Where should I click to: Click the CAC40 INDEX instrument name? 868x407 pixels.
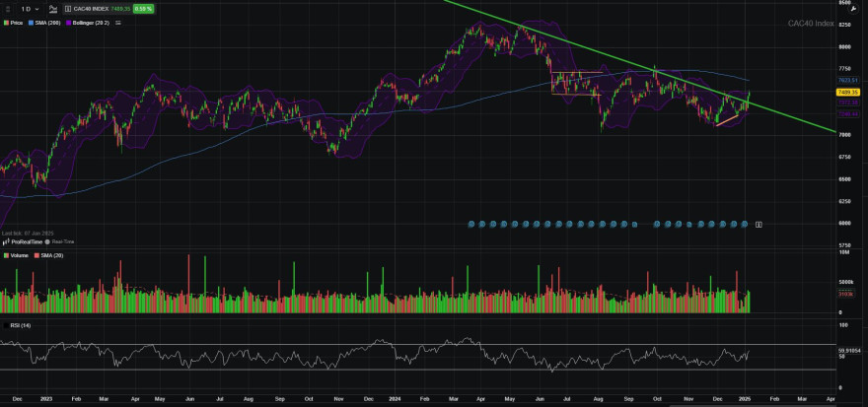92,9
